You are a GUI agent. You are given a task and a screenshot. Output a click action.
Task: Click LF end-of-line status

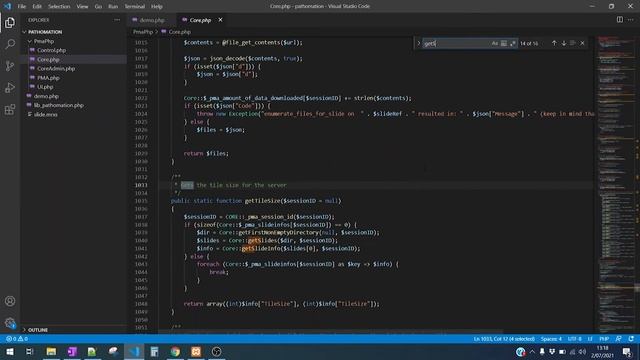(x=590, y=339)
